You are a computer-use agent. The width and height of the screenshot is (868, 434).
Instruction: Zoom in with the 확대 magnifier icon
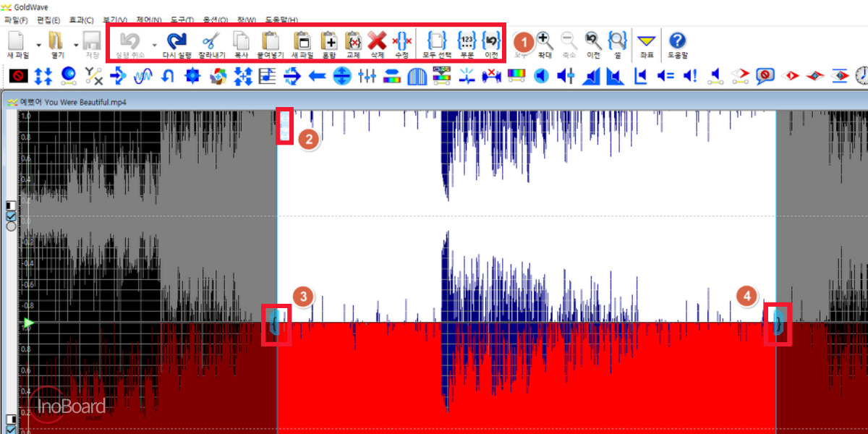[545, 41]
